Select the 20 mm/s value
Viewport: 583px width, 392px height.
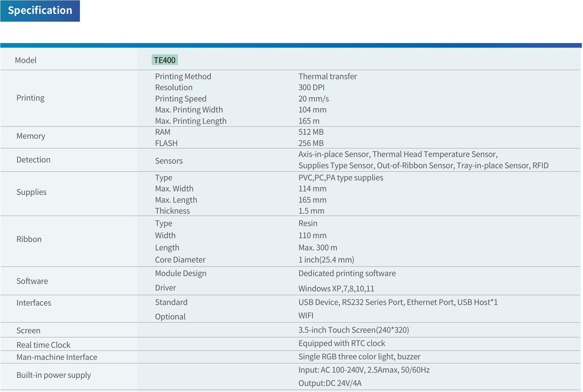(x=314, y=98)
